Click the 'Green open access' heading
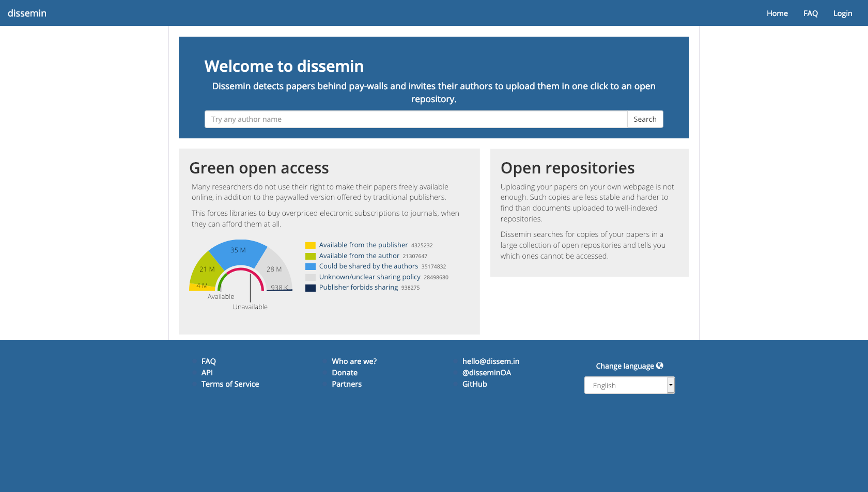 259,168
